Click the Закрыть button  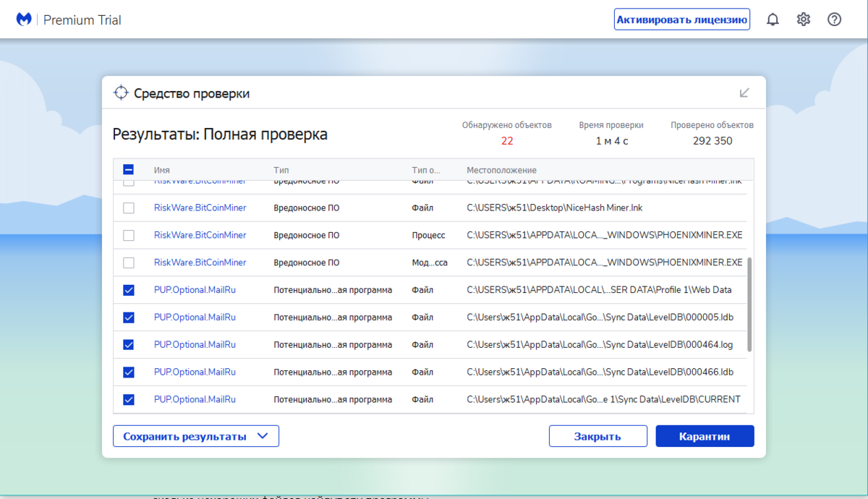click(597, 436)
